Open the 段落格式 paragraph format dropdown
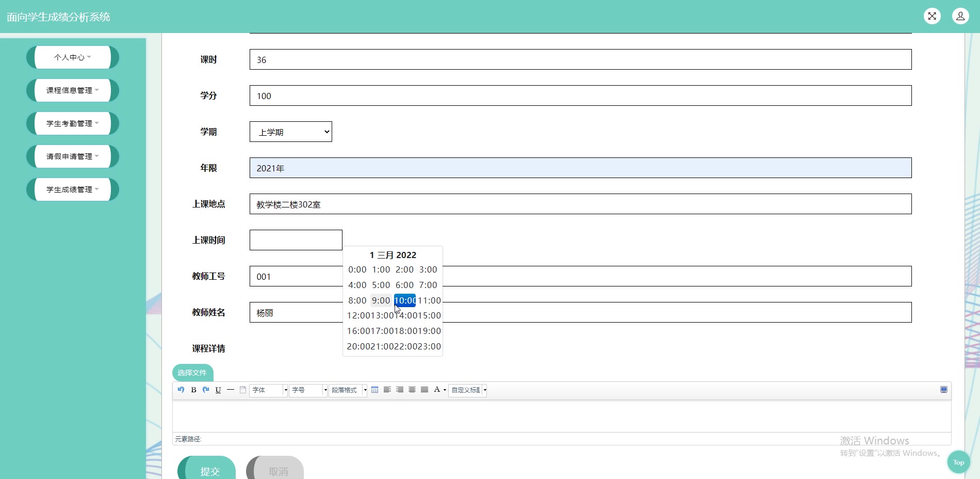This screenshot has width=980, height=479. 348,390
